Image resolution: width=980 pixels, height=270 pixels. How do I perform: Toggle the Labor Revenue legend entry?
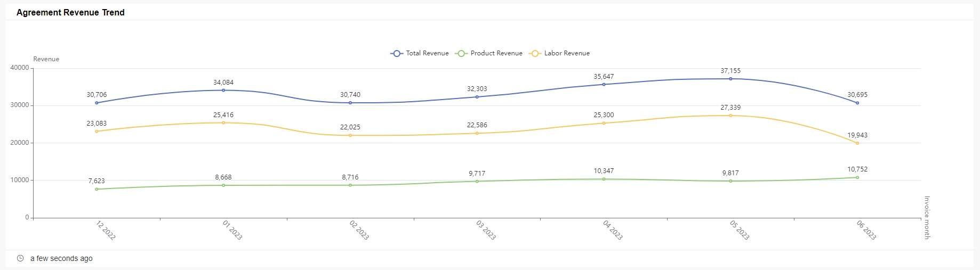pos(559,53)
